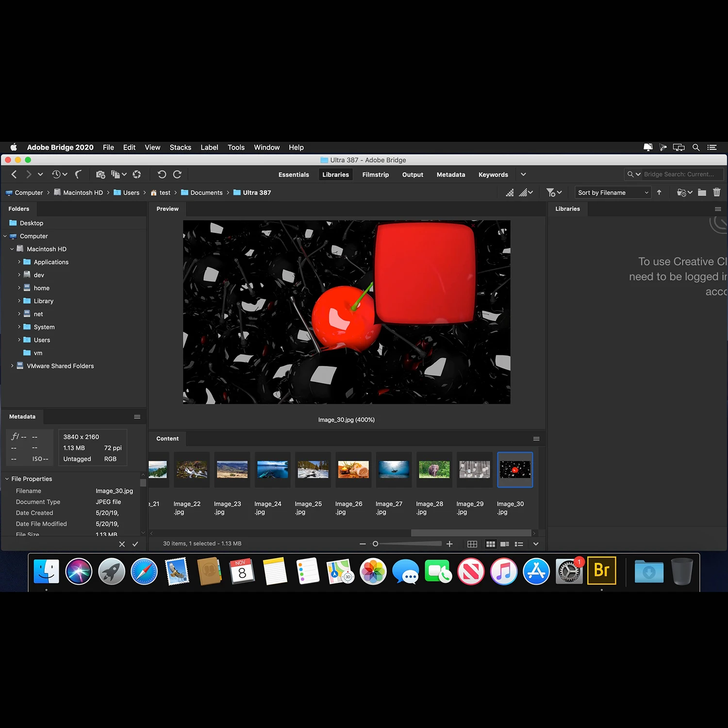The width and height of the screenshot is (728, 728).
Task: Click the Delete item trash icon
Action: 716,193
